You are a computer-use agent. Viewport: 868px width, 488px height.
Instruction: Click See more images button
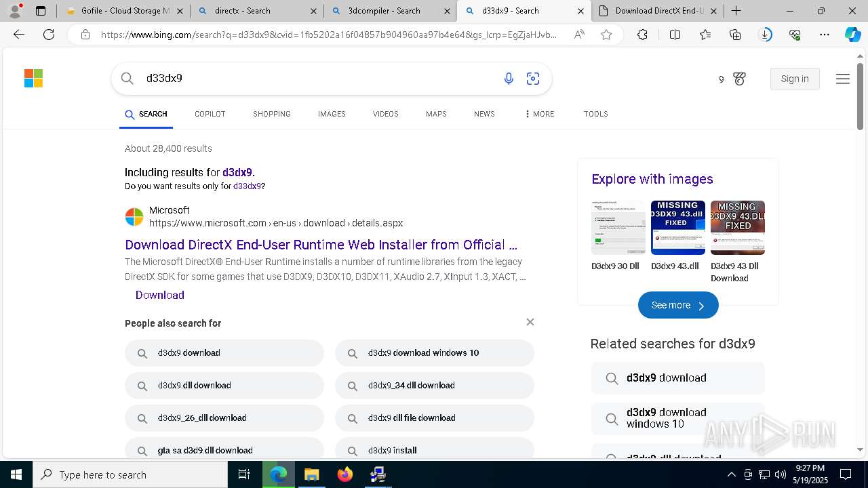click(678, 305)
